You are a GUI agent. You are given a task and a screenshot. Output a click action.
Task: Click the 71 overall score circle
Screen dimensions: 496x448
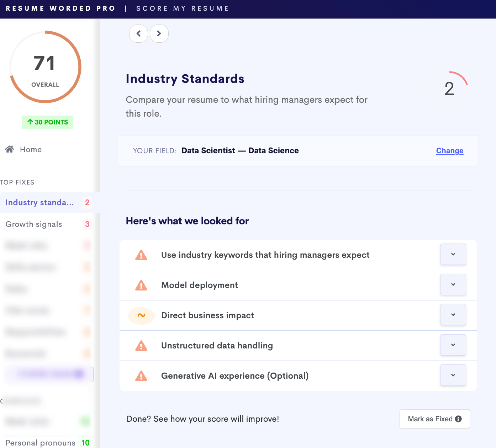45,67
